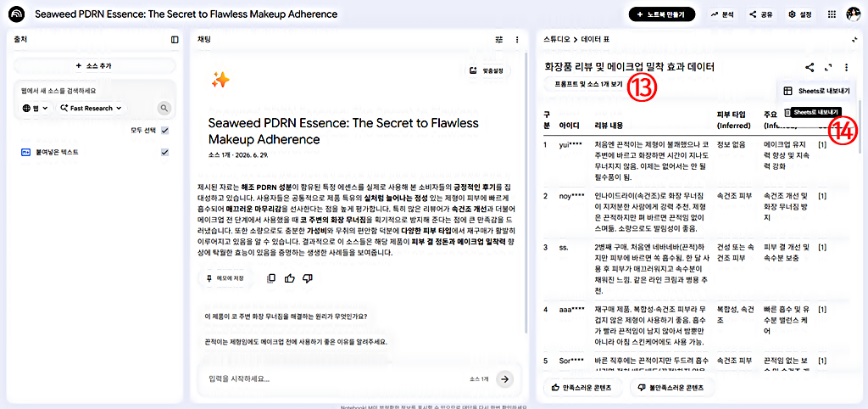Give the summary a thumbs down
The image size is (868, 409).
pyautogui.click(x=308, y=278)
